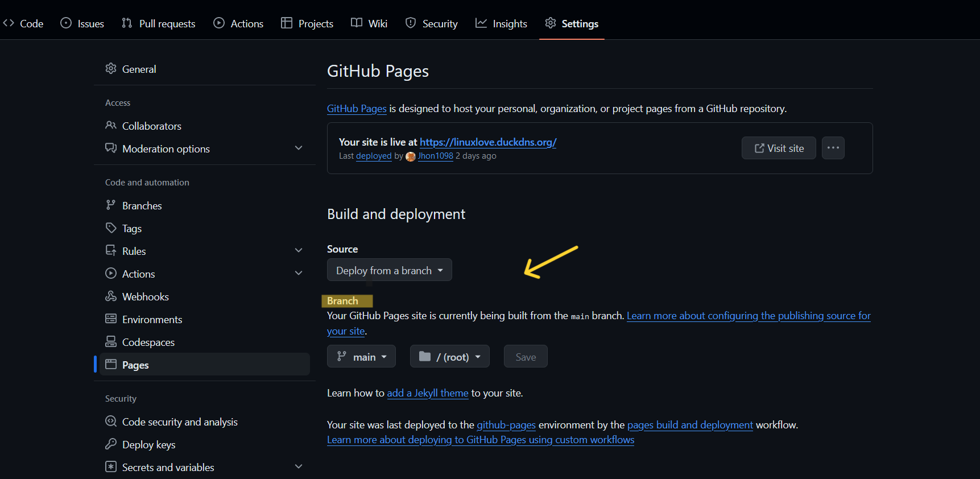Image resolution: width=980 pixels, height=479 pixels.
Task: Click Jhon1098's avatar image
Action: (x=411, y=156)
